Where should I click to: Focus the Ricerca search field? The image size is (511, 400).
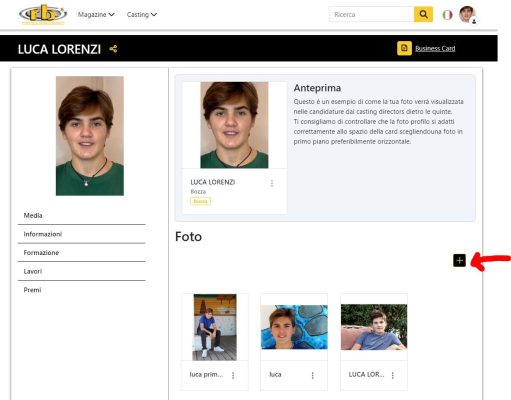click(371, 15)
